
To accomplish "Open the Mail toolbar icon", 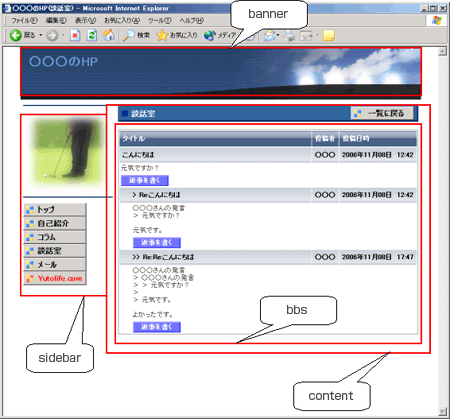I will coord(270,35).
